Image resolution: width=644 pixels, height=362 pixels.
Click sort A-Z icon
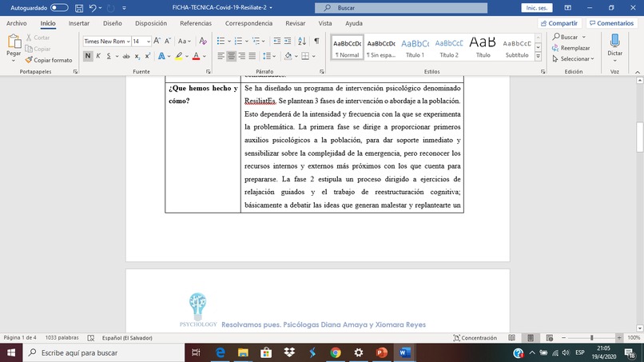pyautogui.click(x=302, y=41)
